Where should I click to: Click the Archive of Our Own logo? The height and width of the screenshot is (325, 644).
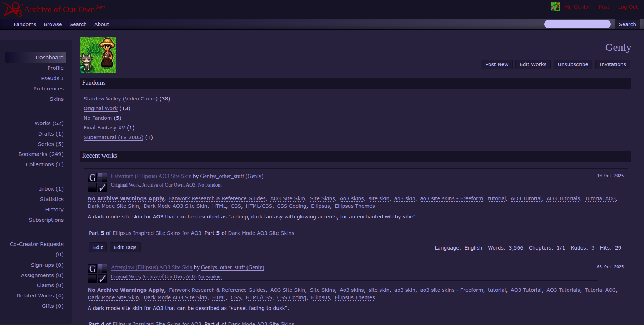tap(54, 9)
